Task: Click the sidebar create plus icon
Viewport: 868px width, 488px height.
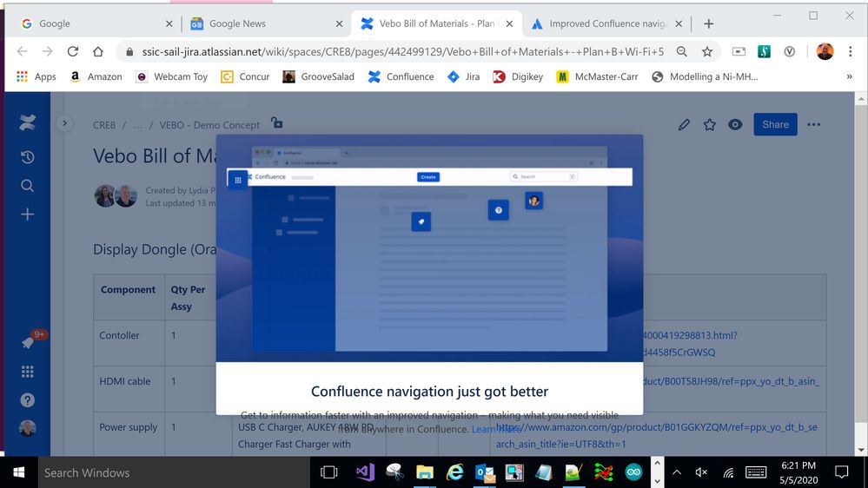Action: click(27, 214)
